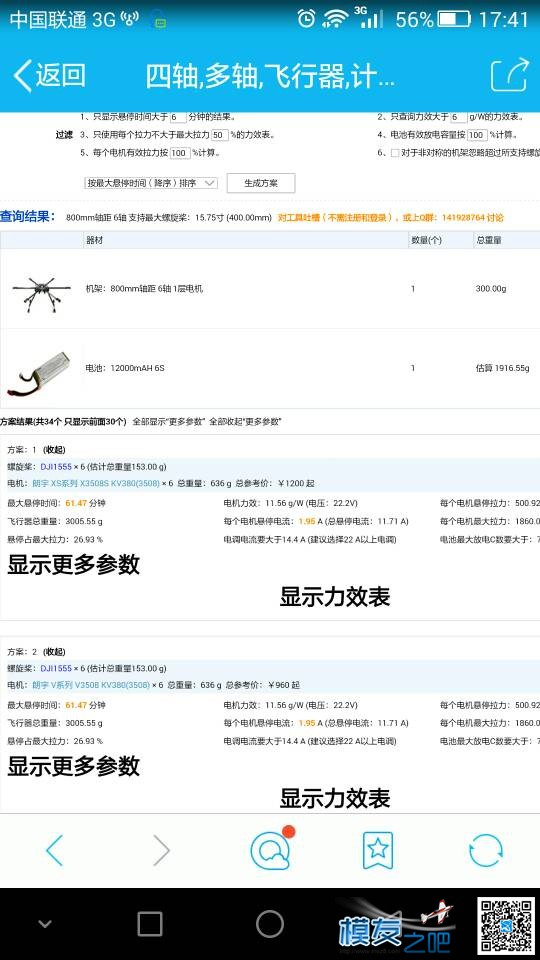Tap Android hide-navigation down chevron
Viewport: 540px width, 960px height.
pyautogui.click(x=45, y=924)
